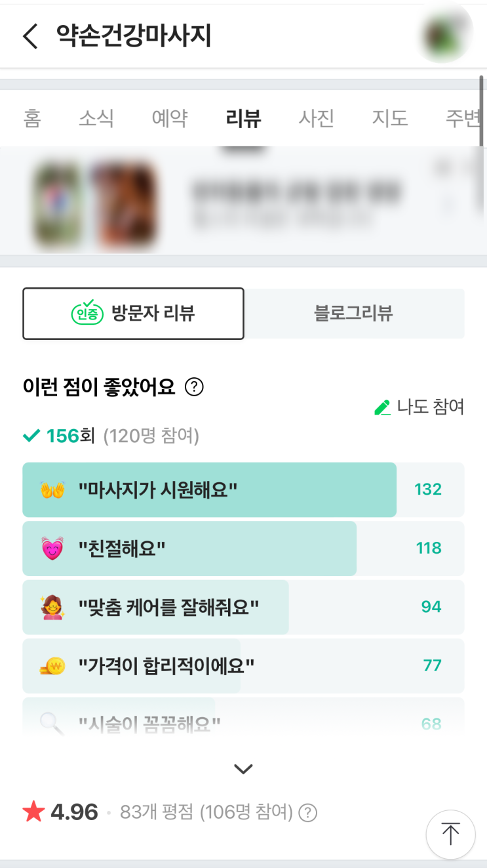Open the blurred photo thumbnail banner
Viewport: 487px width, 868px height.
pyautogui.click(x=243, y=201)
